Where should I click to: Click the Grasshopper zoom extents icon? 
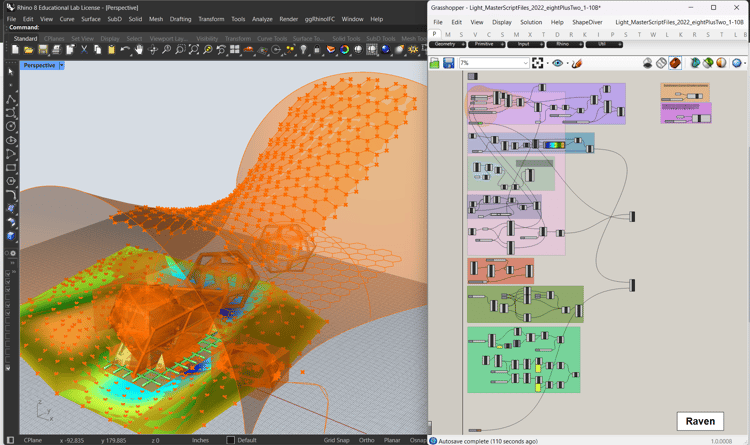(538, 63)
